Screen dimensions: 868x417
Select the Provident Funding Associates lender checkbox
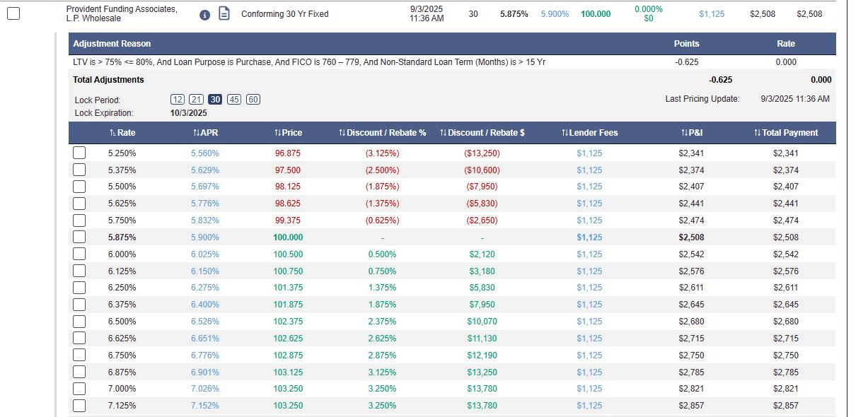coord(13,13)
